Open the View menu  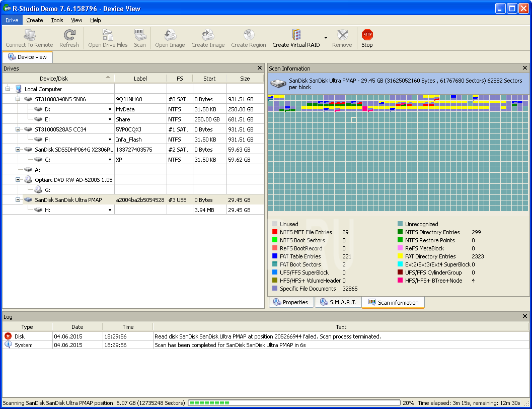point(77,20)
